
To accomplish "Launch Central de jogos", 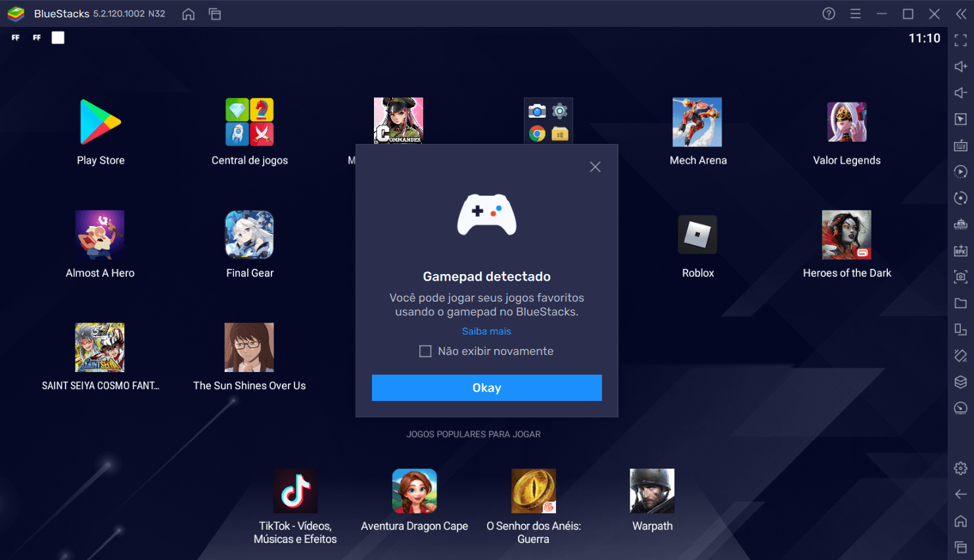I will coord(250,122).
